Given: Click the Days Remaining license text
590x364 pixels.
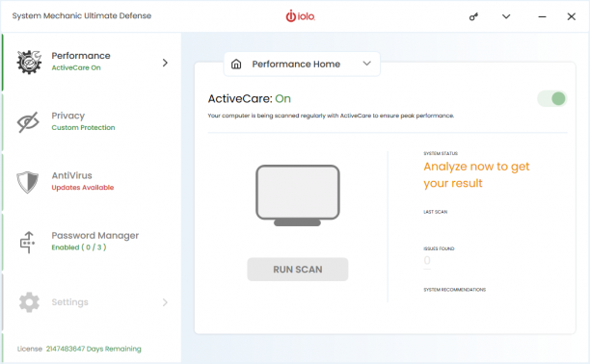Looking at the screenshot, I should tap(94, 349).
